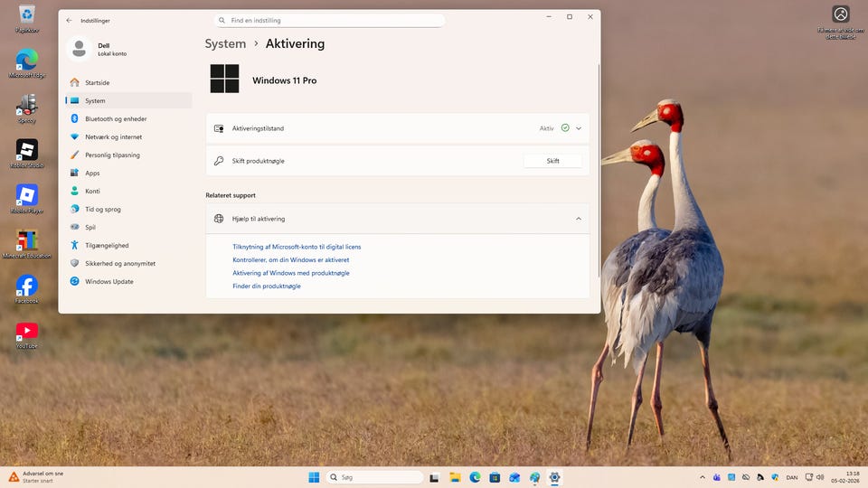Image resolution: width=868 pixels, height=488 pixels.
Task: Launch Minecraft Education desktop icon
Action: 27,241
